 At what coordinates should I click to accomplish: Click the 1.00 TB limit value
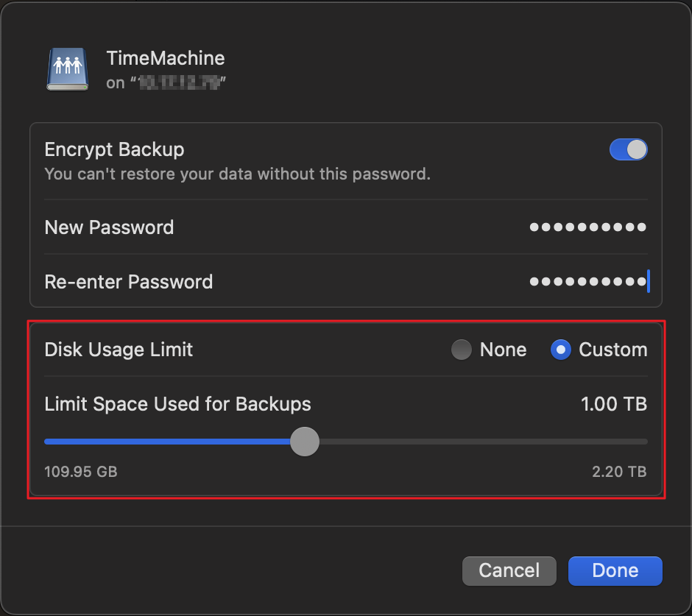point(613,404)
